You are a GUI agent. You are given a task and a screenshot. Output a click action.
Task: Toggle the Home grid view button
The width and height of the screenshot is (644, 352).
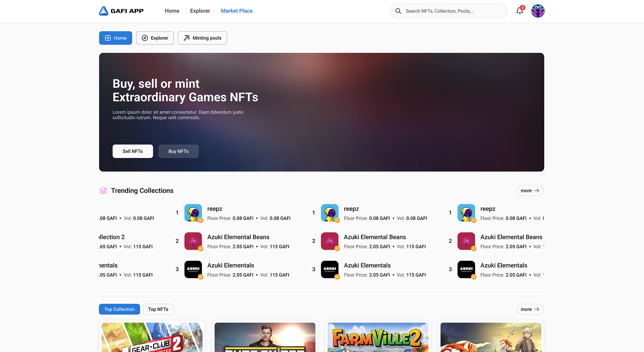click(115, 38)
